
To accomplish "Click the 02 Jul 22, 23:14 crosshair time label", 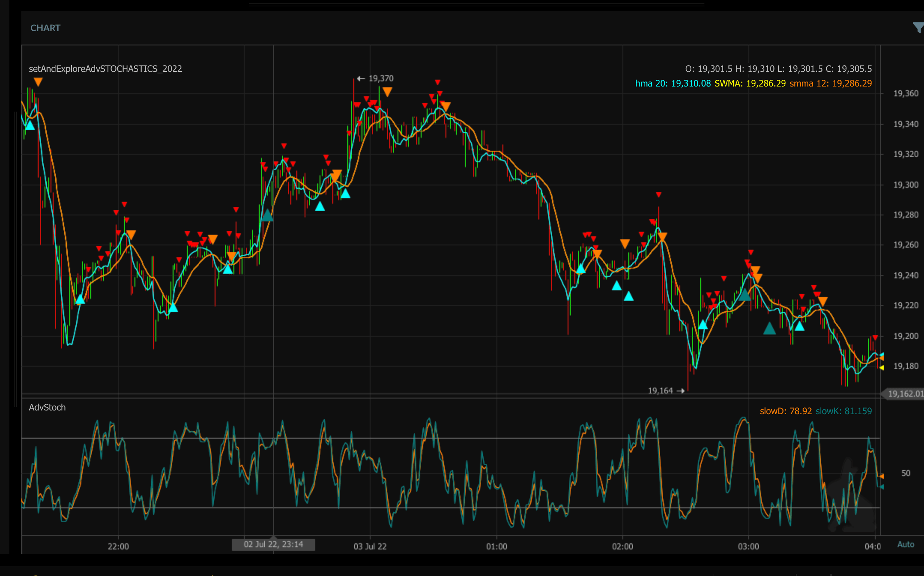I will pyautogui.click(x=274, y=545).
